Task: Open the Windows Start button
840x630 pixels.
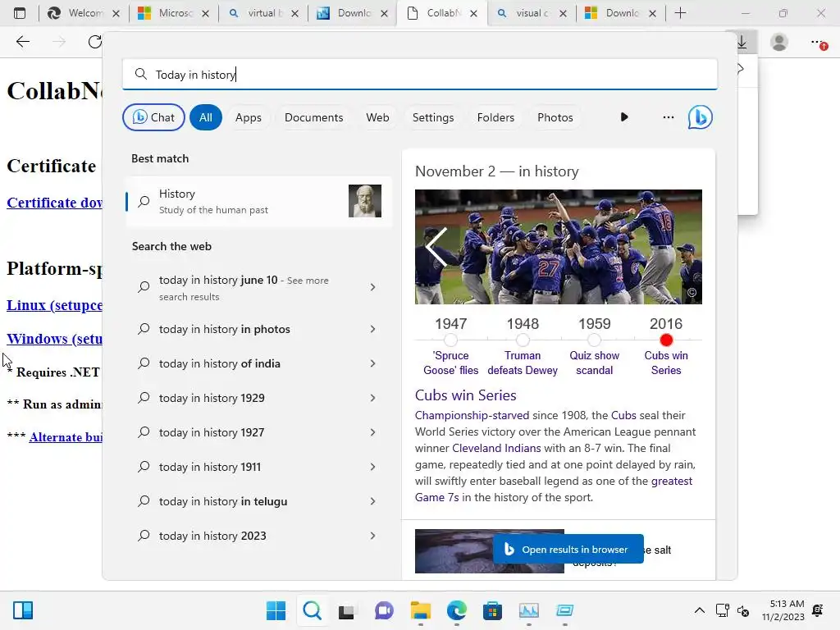Action: (x=276, y=610)
